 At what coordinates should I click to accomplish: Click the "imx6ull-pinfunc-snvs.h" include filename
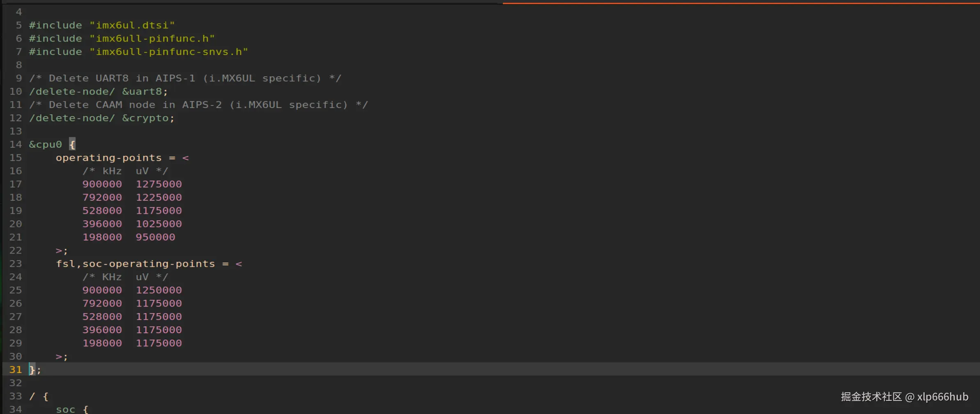[169, 52]
